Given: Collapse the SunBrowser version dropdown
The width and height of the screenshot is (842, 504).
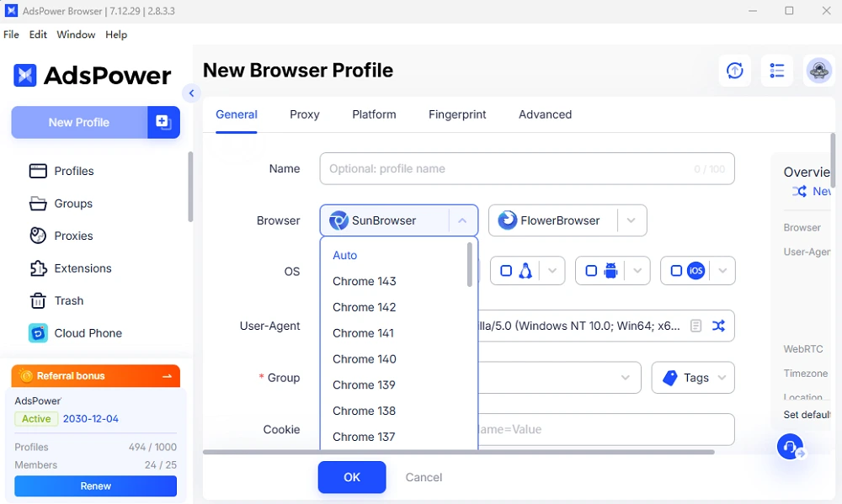Looking at the screenshot, I should pos(462,220).
